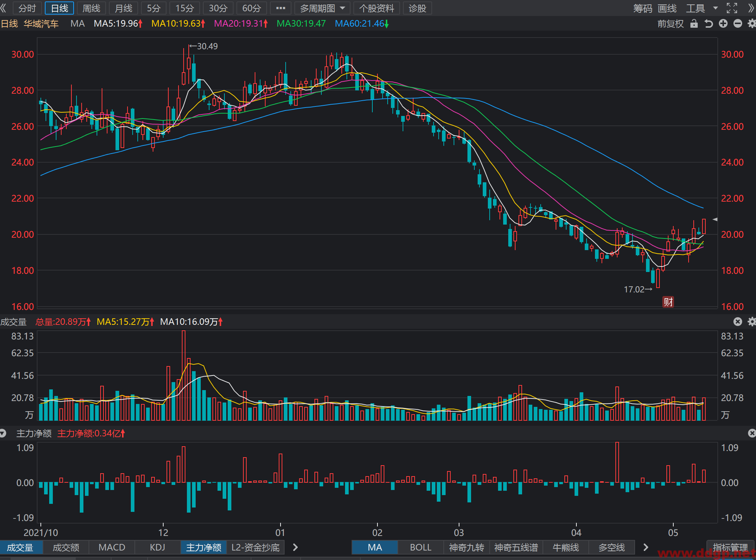Click the lock icon beside 前复权
Viewport: 756px width, 560px height.
(694, 24)
